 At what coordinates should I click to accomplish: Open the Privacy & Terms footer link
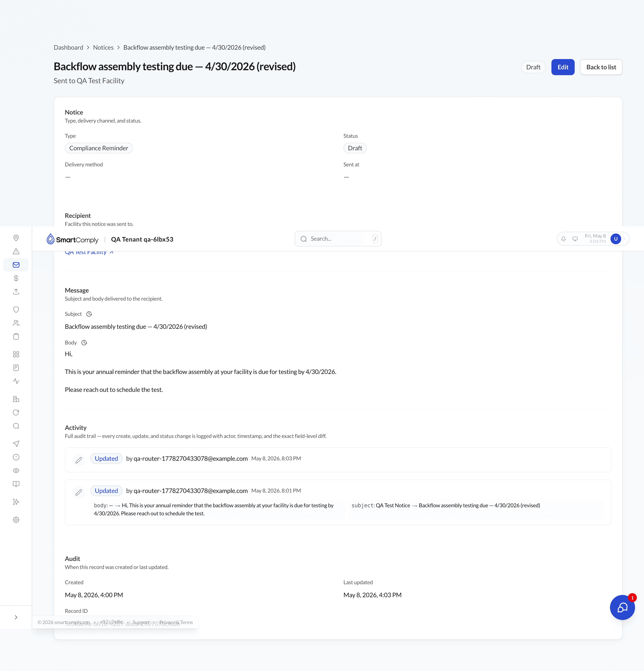coord(176,622)
